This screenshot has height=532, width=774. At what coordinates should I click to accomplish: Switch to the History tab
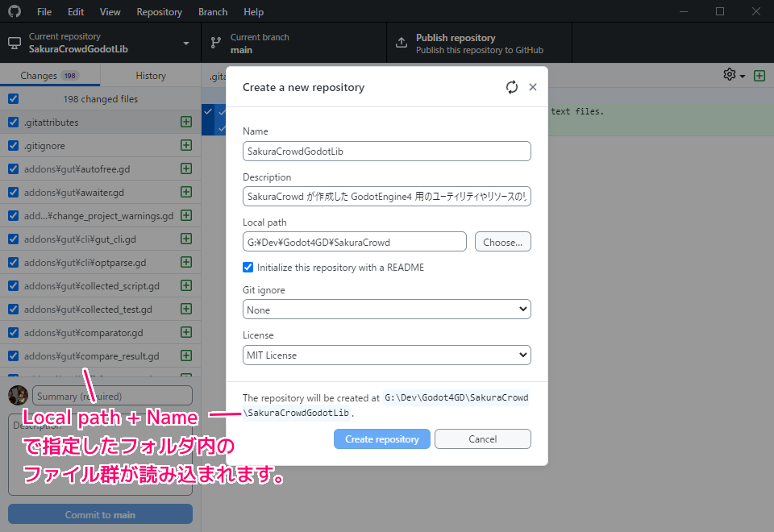coord(151,76)
